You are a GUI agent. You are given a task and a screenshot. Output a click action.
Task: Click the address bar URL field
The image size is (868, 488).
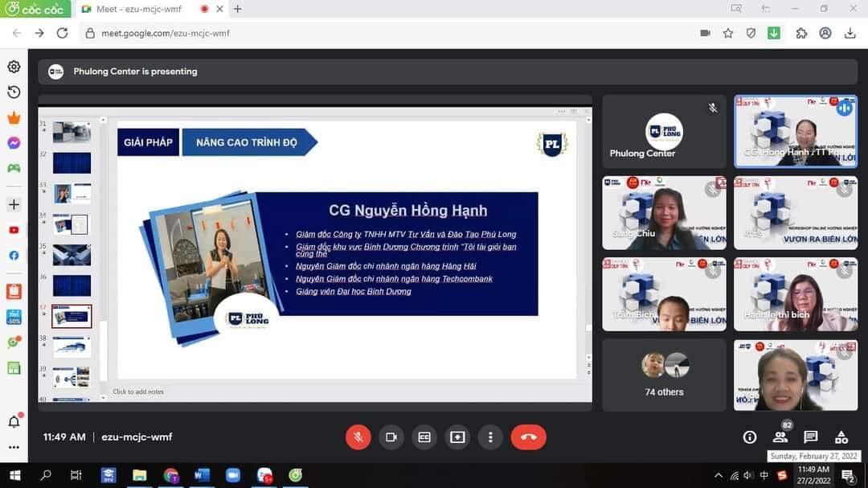click(x=387, y=33)
